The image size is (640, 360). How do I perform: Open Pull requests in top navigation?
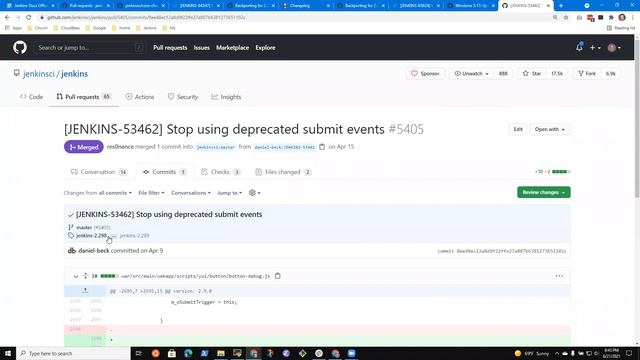click(170, 48)
